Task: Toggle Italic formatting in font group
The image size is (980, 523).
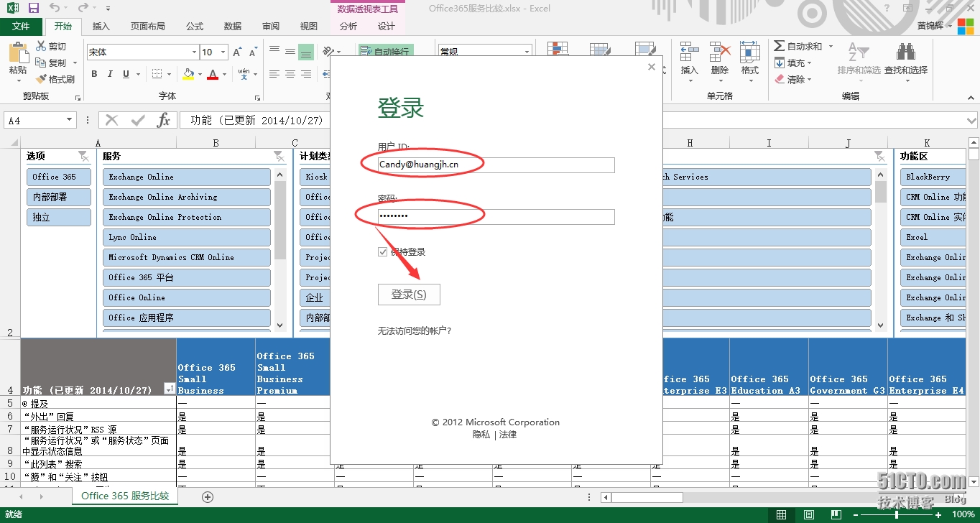Action: 110,74
